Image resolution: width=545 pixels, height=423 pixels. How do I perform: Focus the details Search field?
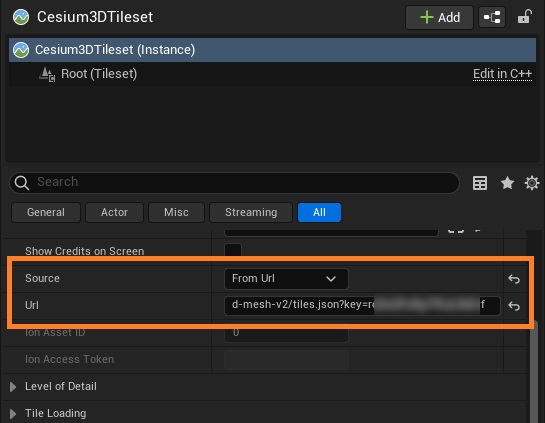234,182
